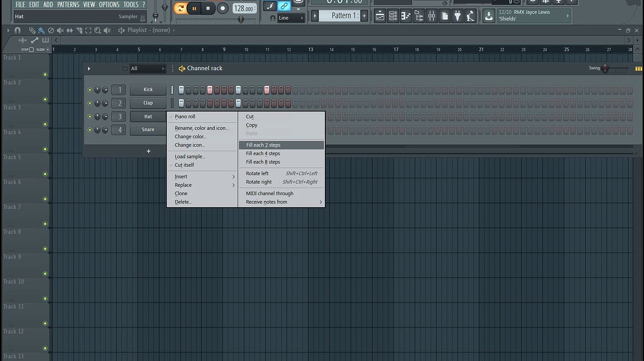Click the record button
Image resolution: width=644 pixels, height=361 pixels.
(x=222, y=9)
